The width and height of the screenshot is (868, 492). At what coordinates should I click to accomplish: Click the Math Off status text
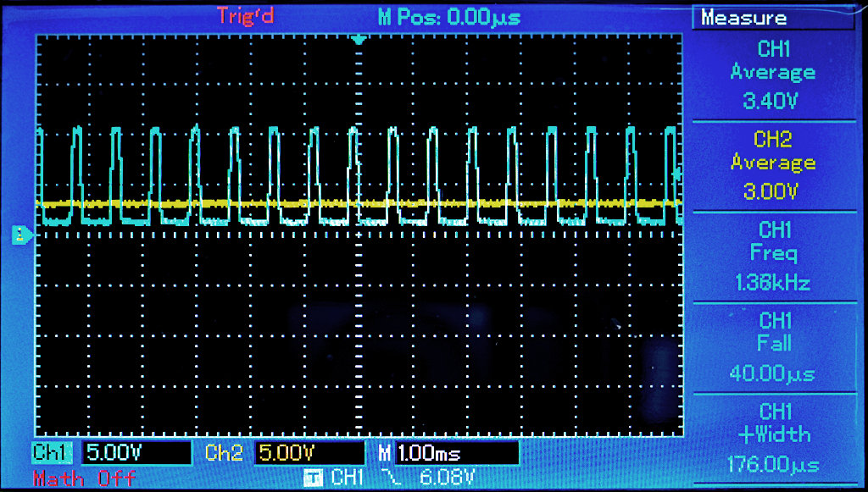84,478
